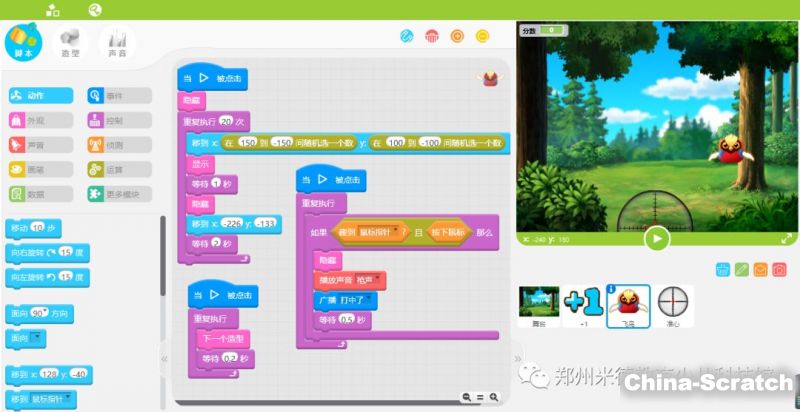The width and height of the screenshot is (800, 412).
Task: Click the green paintbrush new sprite icon
Action: click(x=741, y=269)
